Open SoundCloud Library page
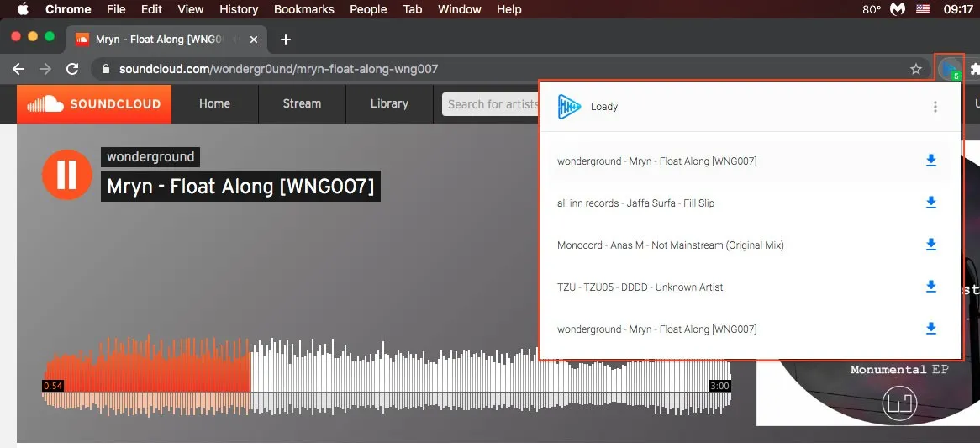This screenshot has width=980, height=448. coord(389,103)
